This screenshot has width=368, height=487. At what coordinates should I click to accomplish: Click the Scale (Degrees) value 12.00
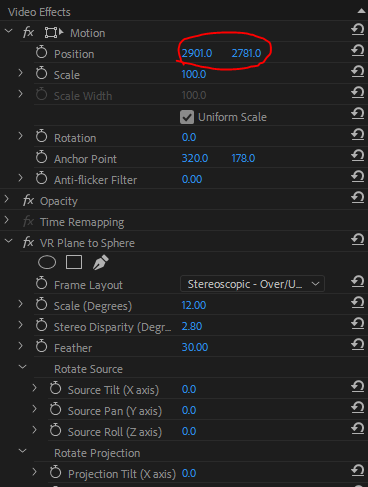[x=194, y=305]
